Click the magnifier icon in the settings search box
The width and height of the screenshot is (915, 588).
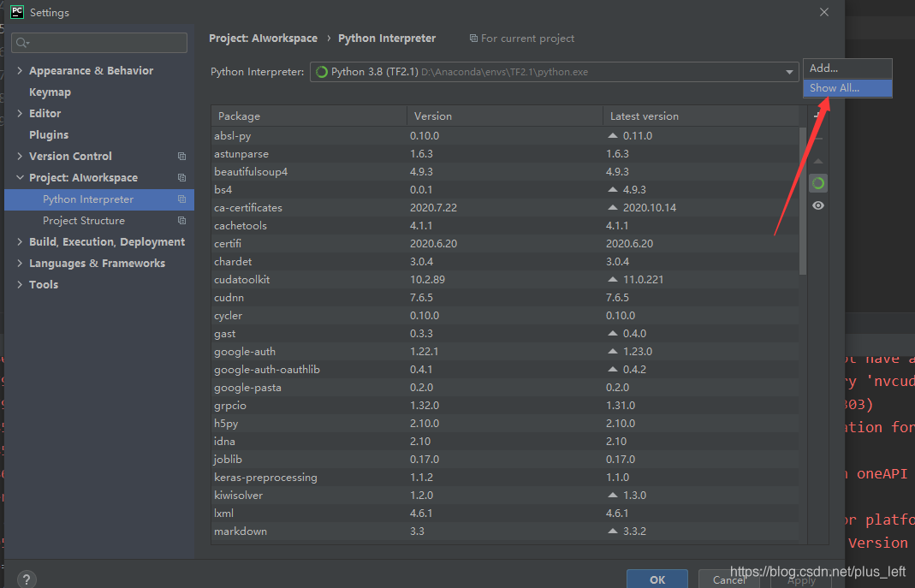(21, 43)
